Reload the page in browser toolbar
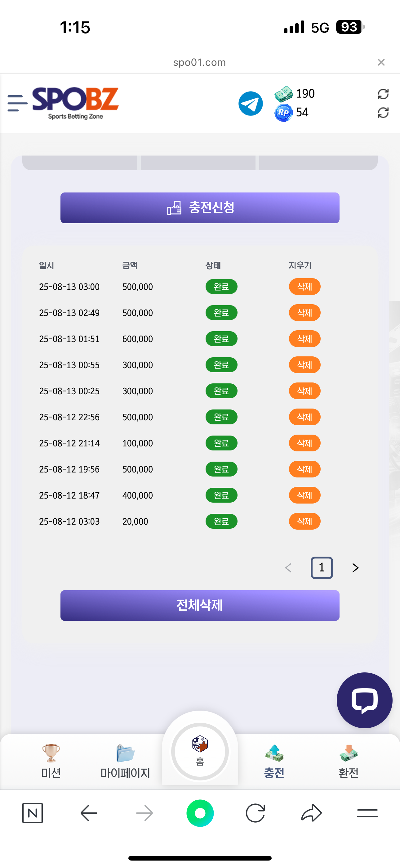The width and height of the screenshot is (400, 868). (x=255, y=813)
